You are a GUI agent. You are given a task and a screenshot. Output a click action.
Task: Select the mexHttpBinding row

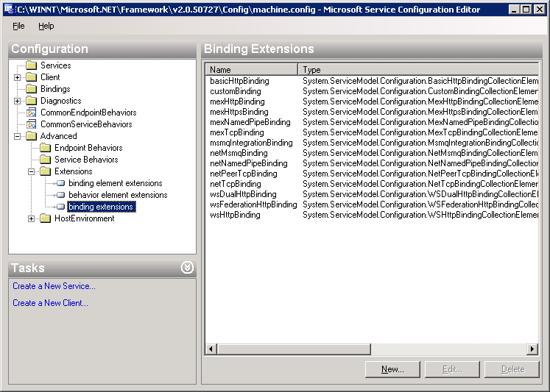click(x=372, y=101)
